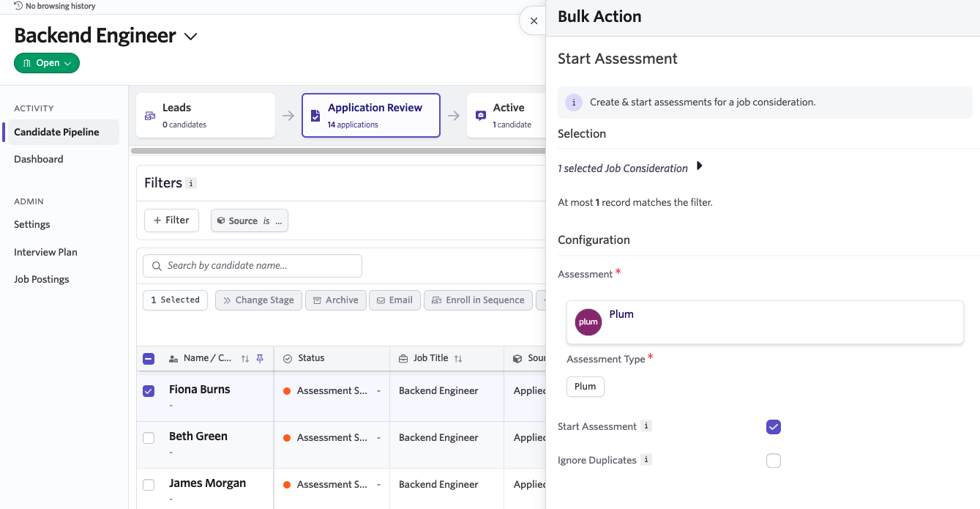Viewport: 980px width, 509px height.
Task: Click the Filters info icon
Action: pos(191,184)
